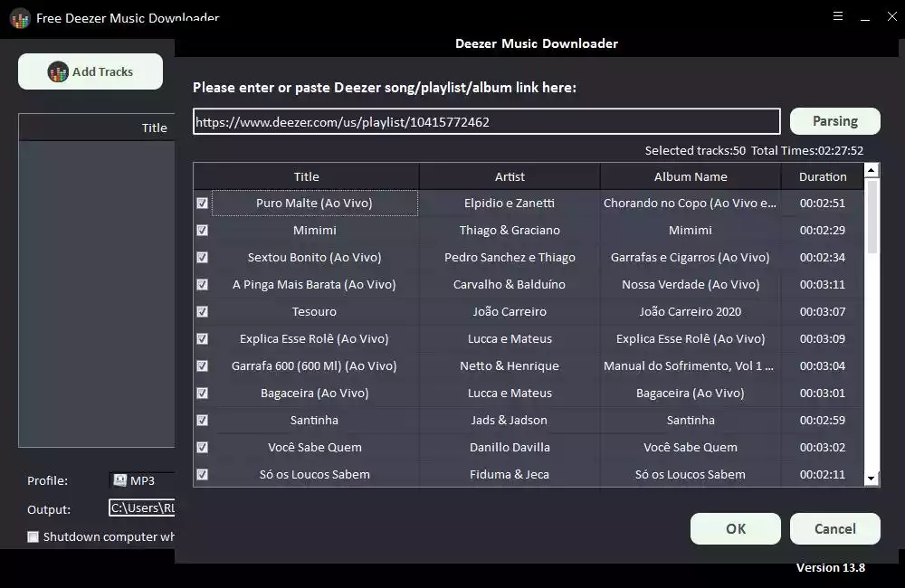Click artist Netto & Henrique
The height and width of the screenshot is (588, 905).
[509, 365]
